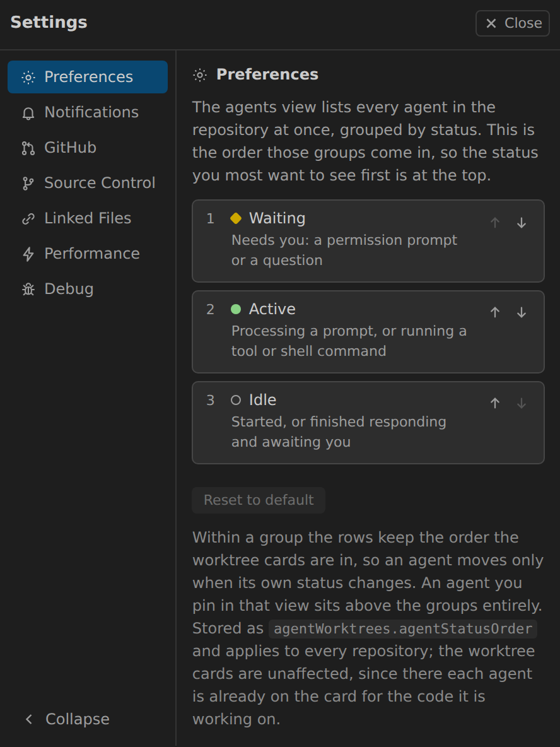Close the Settings panel

(512, 23)
